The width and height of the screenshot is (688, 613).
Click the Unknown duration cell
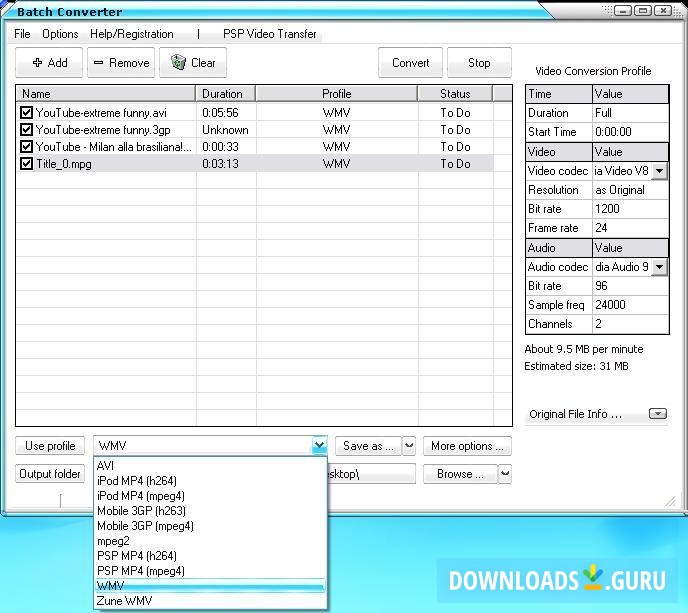[225, 130]
